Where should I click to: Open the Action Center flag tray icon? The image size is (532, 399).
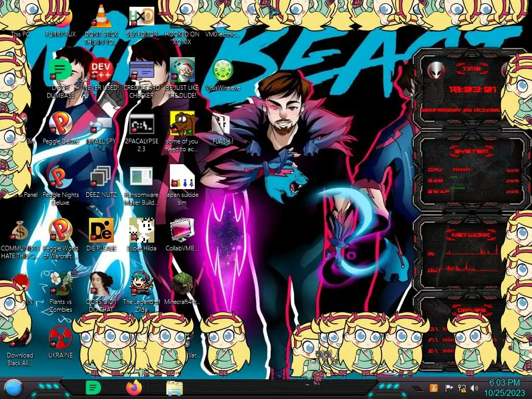448,388
